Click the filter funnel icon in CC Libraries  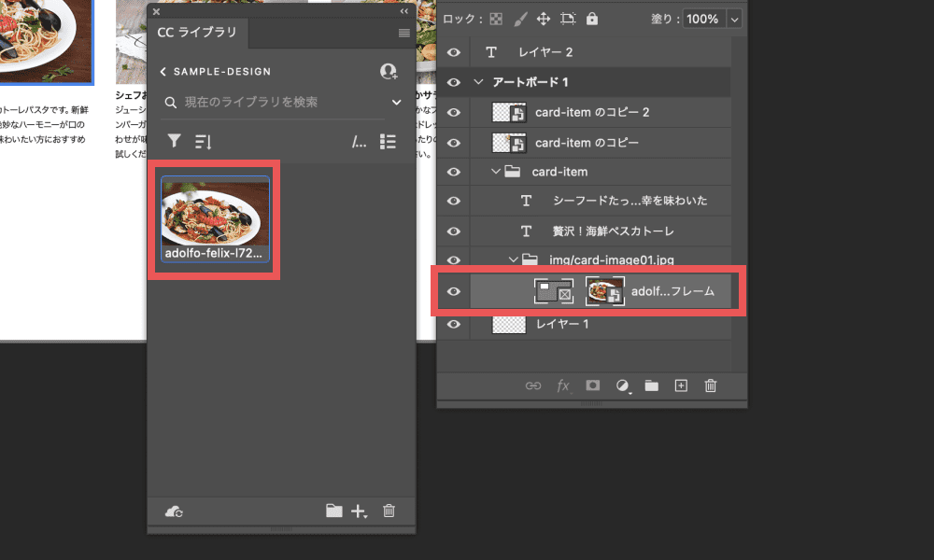pyautogui.click(x=174, y=141)
